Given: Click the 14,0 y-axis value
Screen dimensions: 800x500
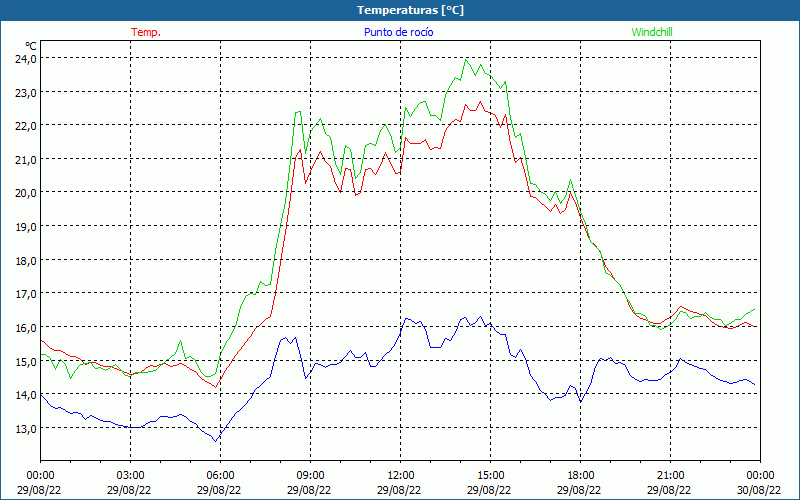Looking at the screenshot, I should (x=26, y=394).
